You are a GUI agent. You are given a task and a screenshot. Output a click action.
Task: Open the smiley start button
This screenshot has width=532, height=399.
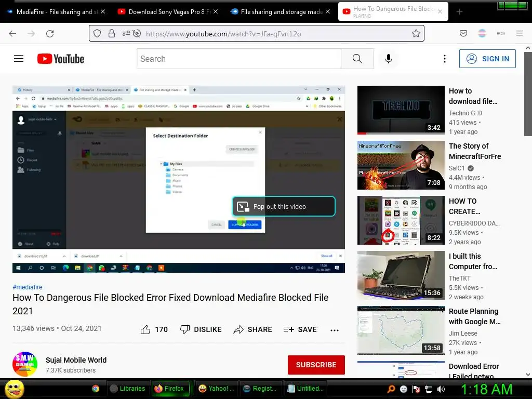pos(15,389)
